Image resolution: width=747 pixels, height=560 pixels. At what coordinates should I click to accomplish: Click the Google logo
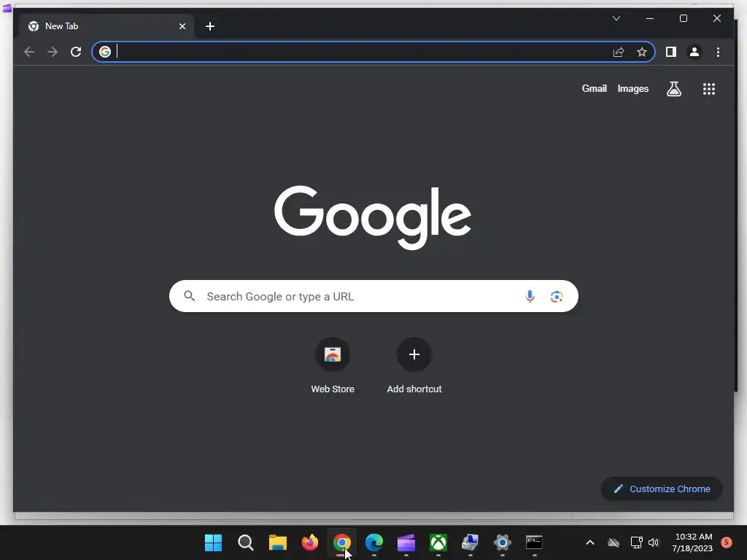pos(373,217)
